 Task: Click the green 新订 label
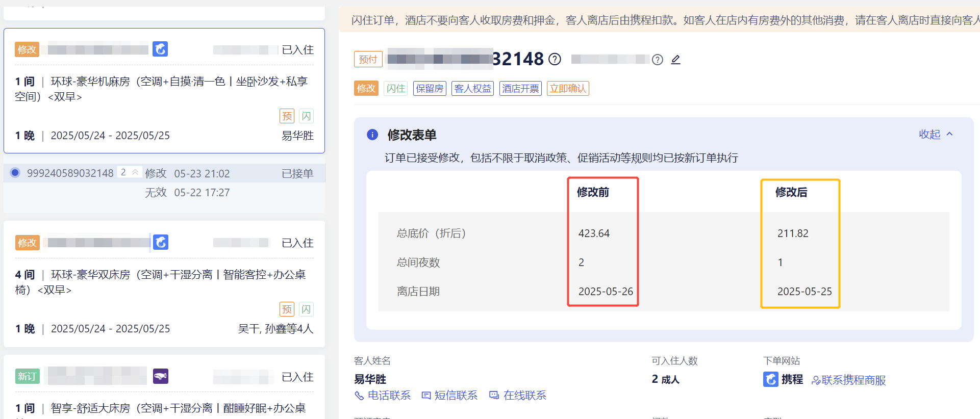tap(27, 376)
